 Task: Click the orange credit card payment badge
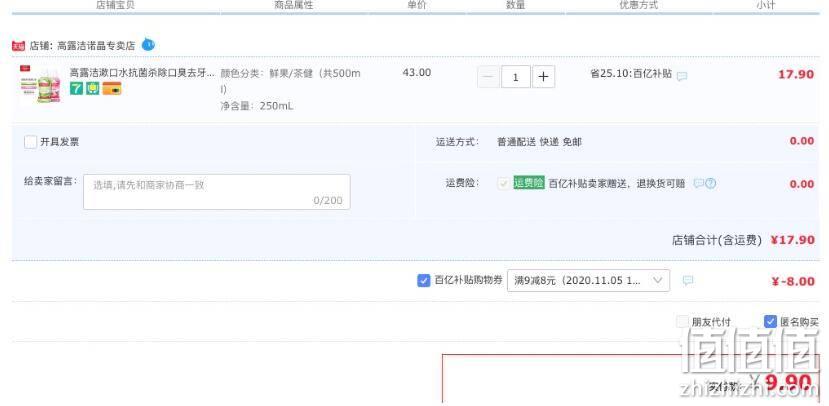pyautogui.click(x=112, y=89)
